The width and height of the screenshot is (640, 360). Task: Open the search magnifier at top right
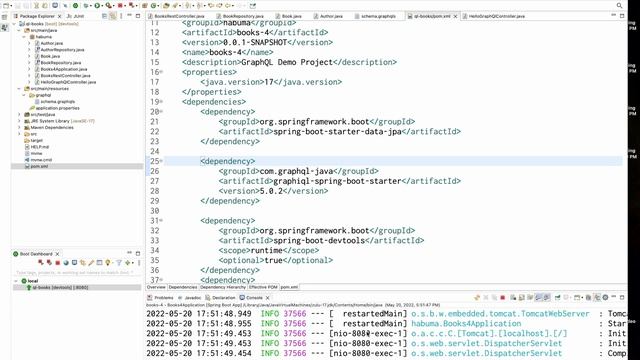[x=620, y=6]
